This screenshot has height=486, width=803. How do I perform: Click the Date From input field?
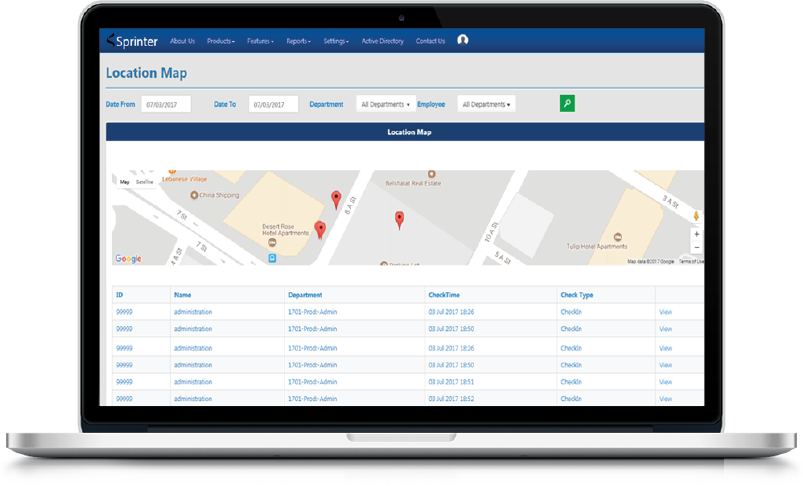(x=166, y=104)
